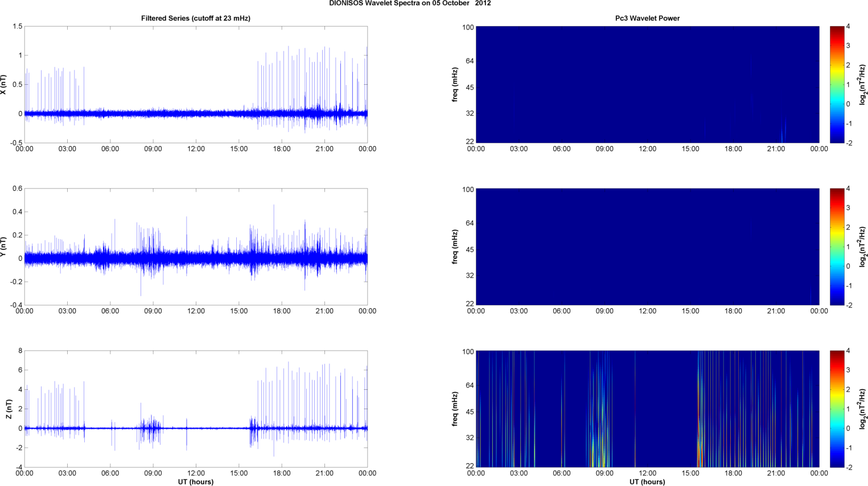
Task: Click the 1.5 tick on the X plot axis
Action: pos(17,27)
